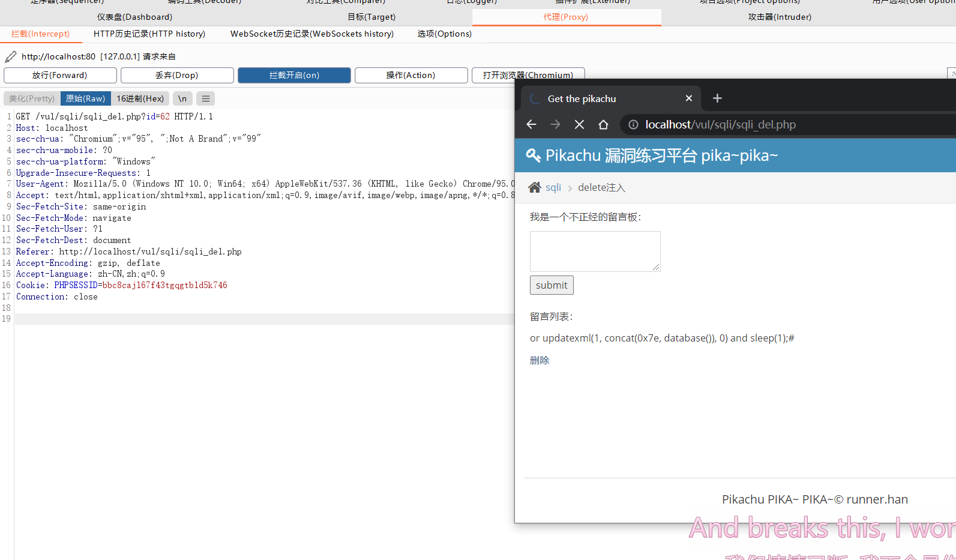Screen dimensions: 956x560
Task: Click the User-Agent header line
Action: [x=265, y=184]
